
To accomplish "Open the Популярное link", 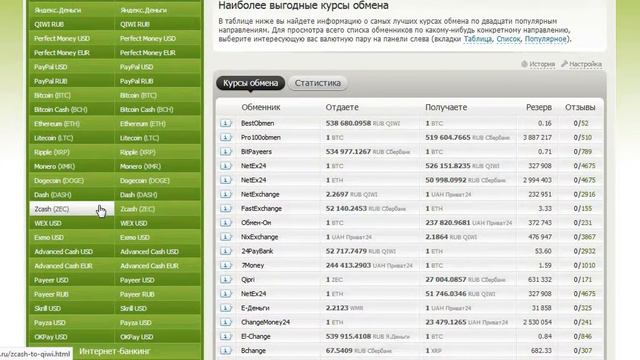I will [546, 39].
